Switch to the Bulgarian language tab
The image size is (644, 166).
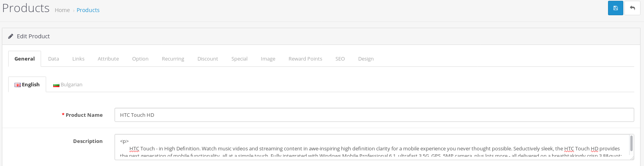click(68, 85)
